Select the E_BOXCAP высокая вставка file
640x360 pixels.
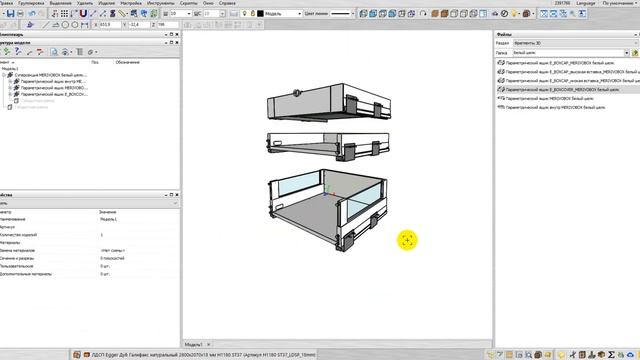pyautogui.click(x=572, y=72)
